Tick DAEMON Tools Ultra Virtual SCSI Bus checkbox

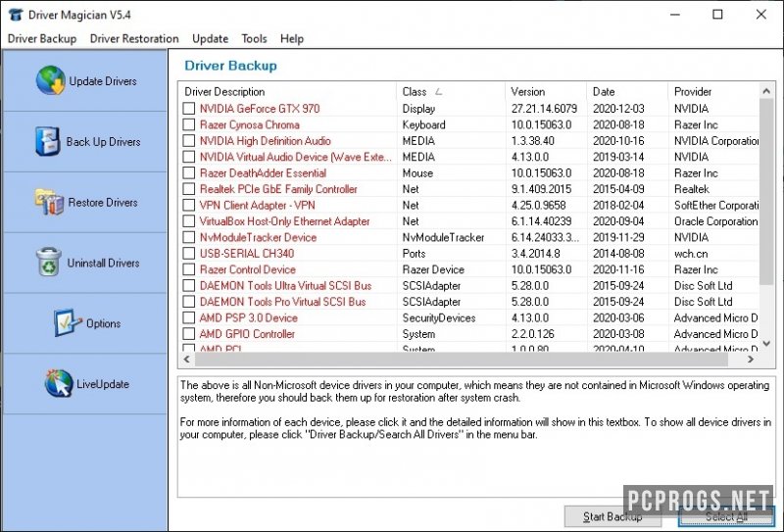(x=188, y=285)
